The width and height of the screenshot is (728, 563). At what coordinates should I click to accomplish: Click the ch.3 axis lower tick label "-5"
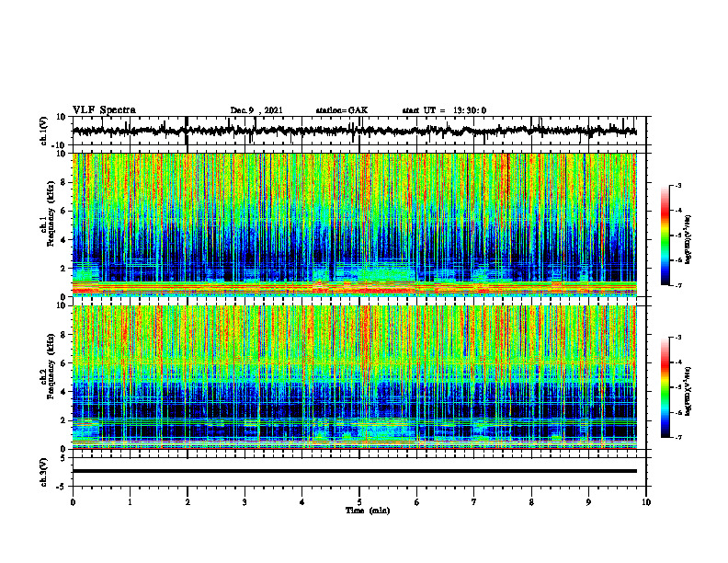click(62, 487)
